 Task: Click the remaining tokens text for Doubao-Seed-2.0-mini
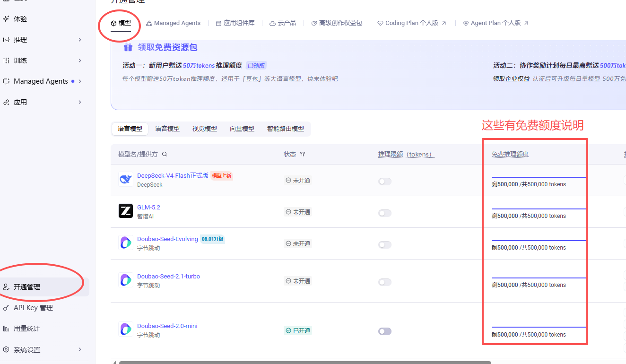point(529,334)
